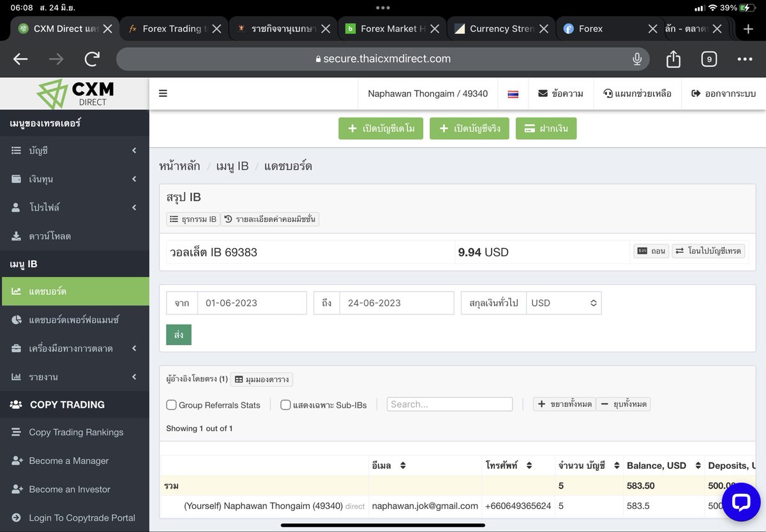Open แผนกช่วยเหลือ help desk
This screenshot has height=532, width=766.
[637, 94]
